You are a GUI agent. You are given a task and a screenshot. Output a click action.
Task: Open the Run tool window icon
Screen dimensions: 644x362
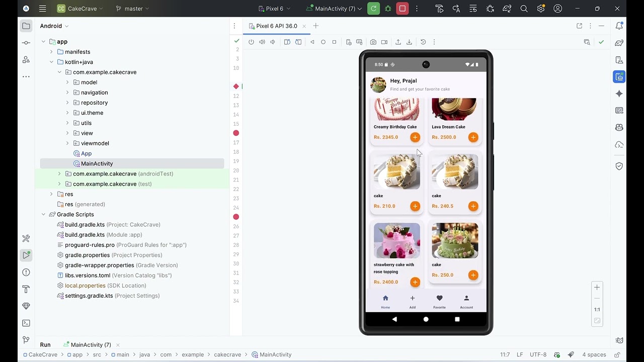coord(26,255)
